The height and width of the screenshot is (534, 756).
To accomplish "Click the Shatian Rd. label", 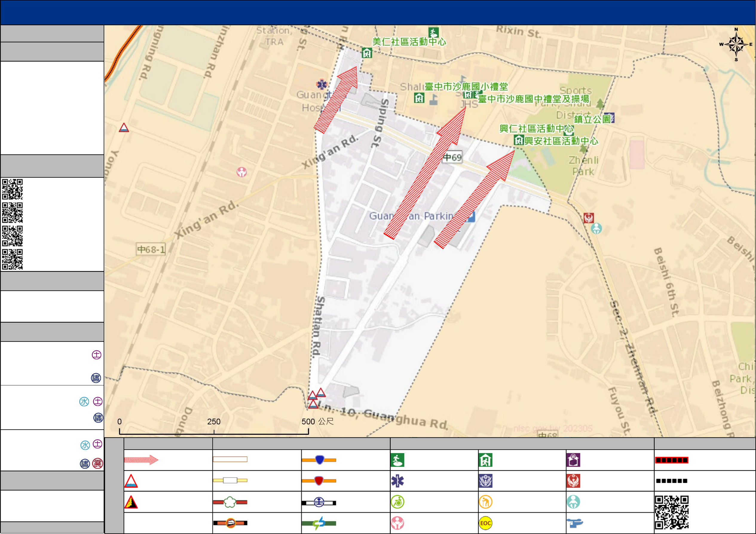I will [319, 326].
